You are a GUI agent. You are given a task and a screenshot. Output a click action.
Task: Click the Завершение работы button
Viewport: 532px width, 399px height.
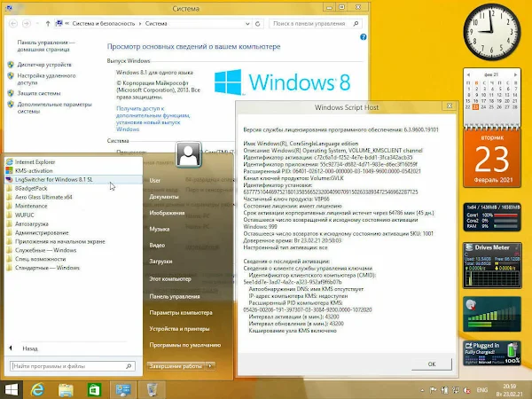(x=176, y=366)
